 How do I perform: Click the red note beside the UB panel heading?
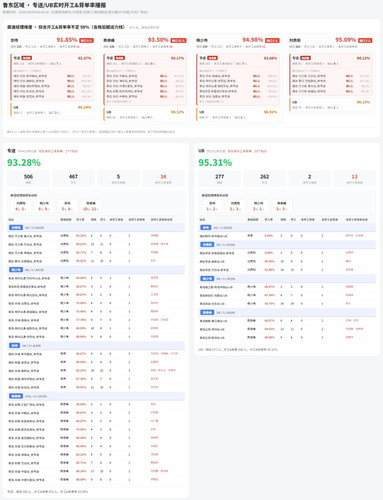247,151
